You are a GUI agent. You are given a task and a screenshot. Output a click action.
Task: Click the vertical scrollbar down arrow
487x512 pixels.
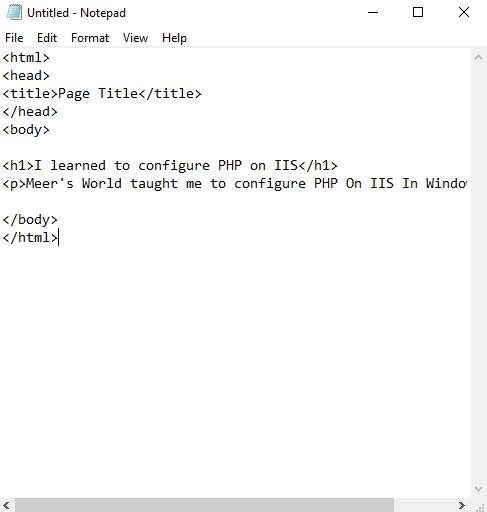coord(479,489)
